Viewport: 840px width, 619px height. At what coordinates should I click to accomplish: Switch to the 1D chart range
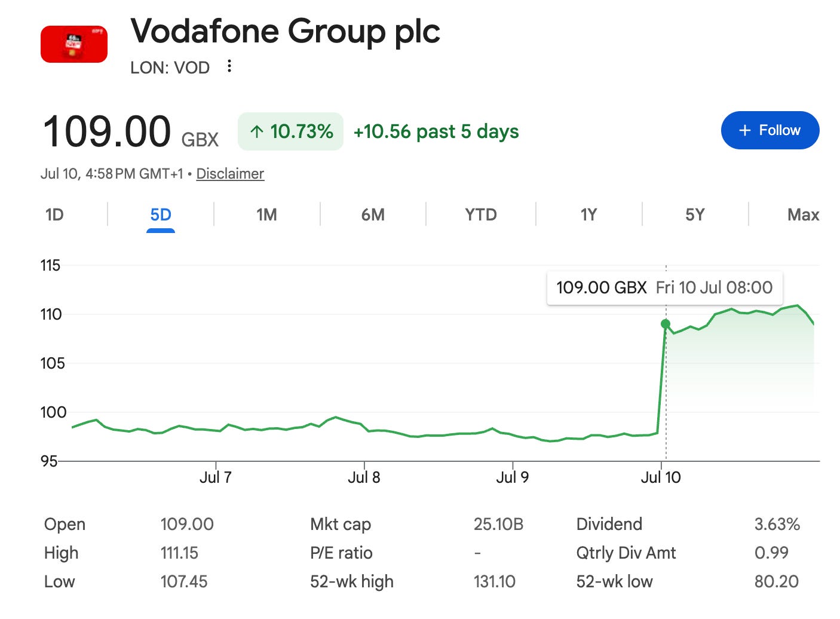[x=54, y=214]
